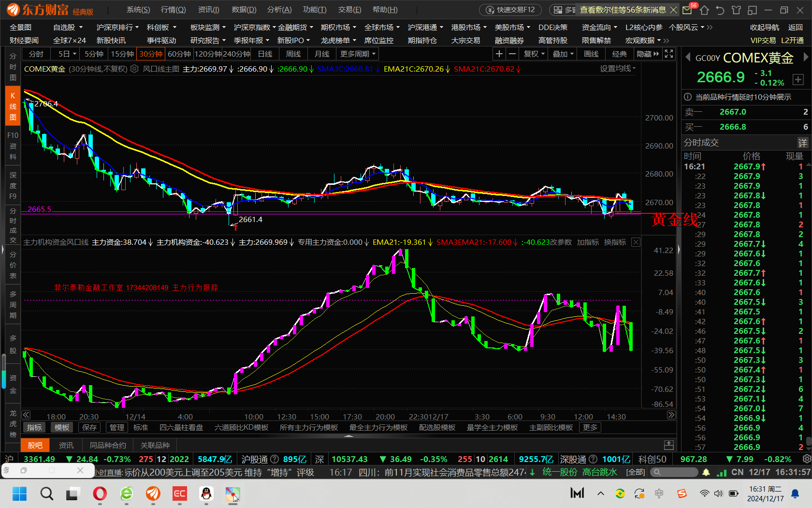This screenshot has height=508, width=812.
Task: Open status bar settings gear icon
Action: pyautogui.click(x=806, y=459)
